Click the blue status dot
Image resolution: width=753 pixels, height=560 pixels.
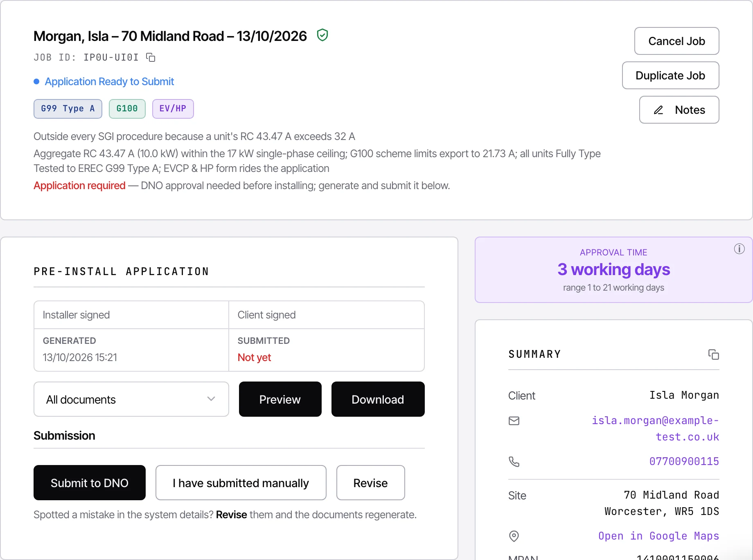tap(36, 81)
